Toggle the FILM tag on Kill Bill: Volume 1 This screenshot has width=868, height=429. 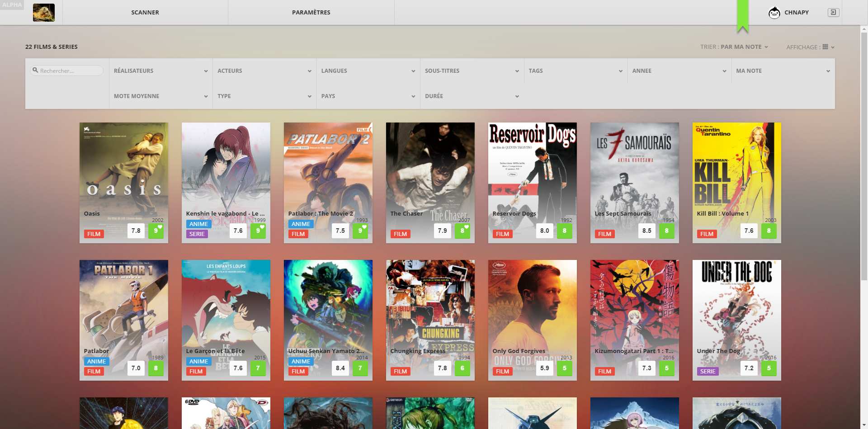pos(707,234)
